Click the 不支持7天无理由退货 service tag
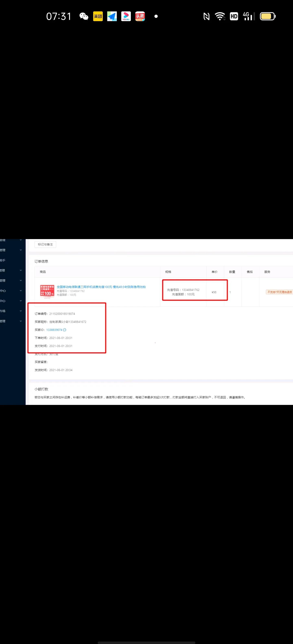This screenshot has width=293, height=644. 280,292
